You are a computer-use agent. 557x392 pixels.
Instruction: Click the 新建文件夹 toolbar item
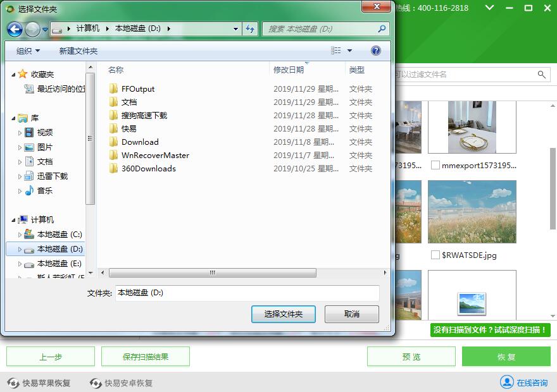[78, 51]
